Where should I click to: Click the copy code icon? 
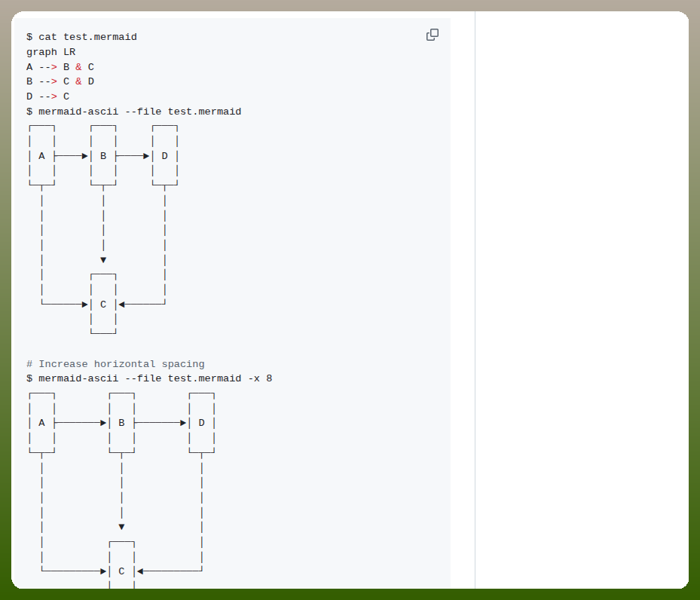[x=433, y=35]
